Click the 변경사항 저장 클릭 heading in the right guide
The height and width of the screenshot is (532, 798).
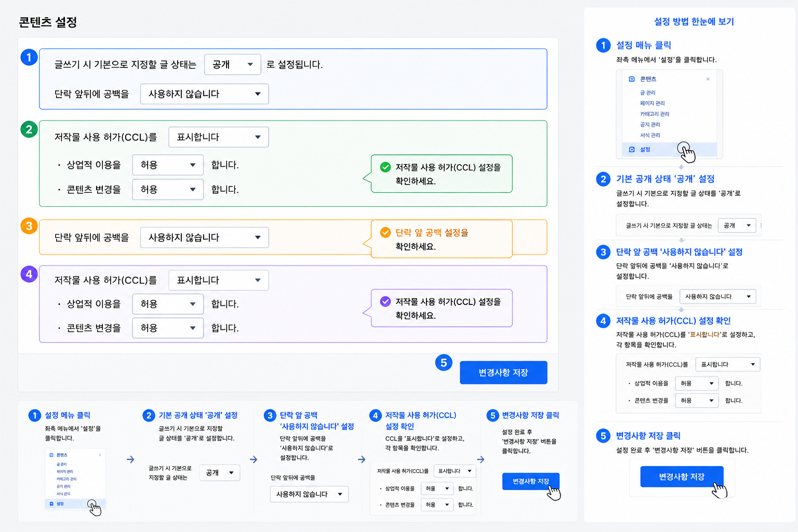pyautogui.click(x=648, y=435)
